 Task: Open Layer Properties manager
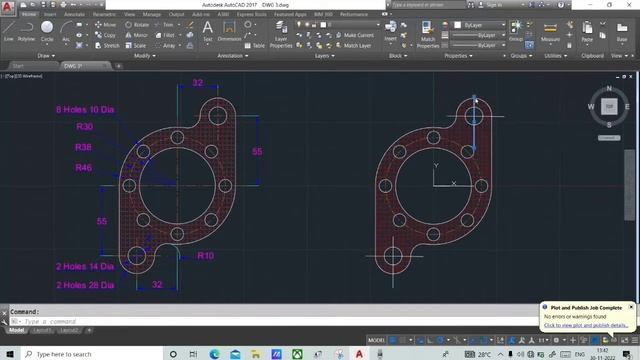coord(281,35)
